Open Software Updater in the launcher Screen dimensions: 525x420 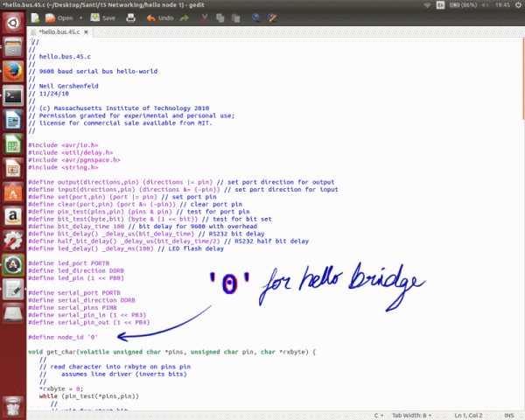pyautogui.click(x=13, y=265)
